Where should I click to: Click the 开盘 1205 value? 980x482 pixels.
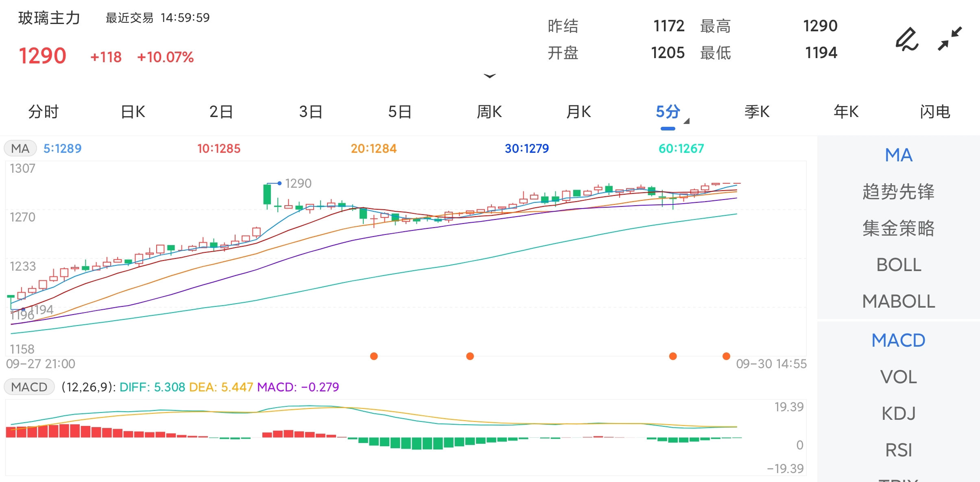coord(668,52)
